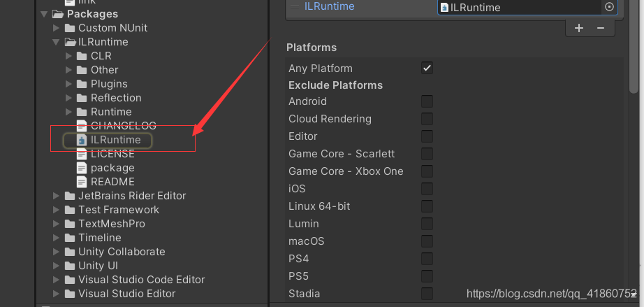Click the Unity Collaborate folder icon
The width and height of the screenshot is (644, 307).
point(70,252)
